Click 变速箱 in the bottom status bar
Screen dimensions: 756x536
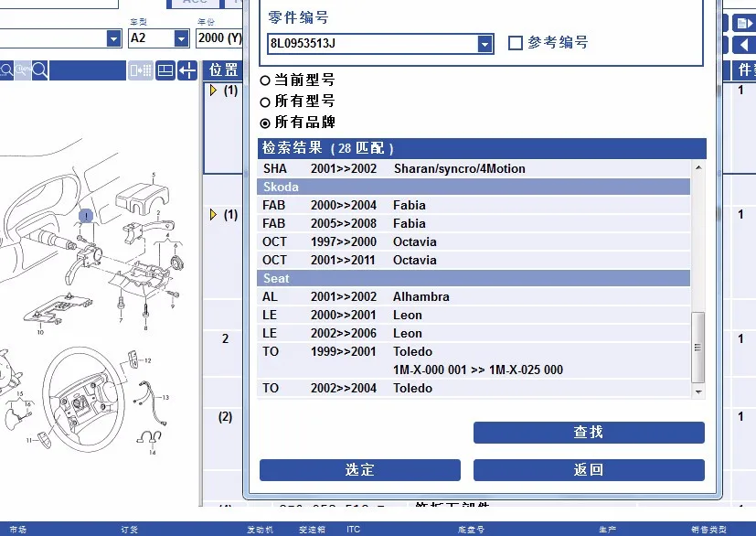tap(312, 530)
